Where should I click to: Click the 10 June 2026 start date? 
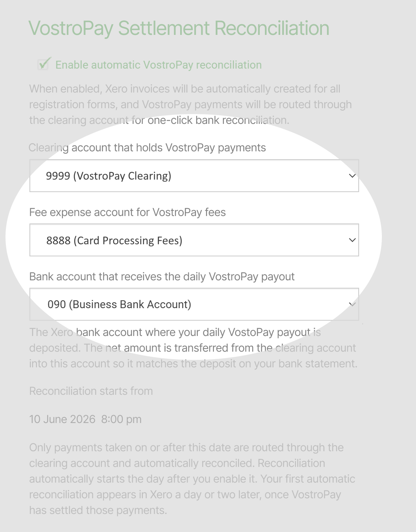tap(62, 419)
